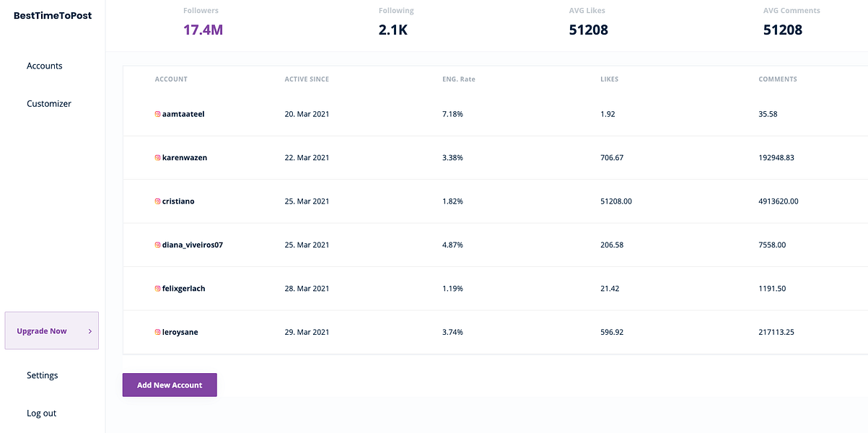Click Instagram icon beside karenwazen

[x=157, y=158]
